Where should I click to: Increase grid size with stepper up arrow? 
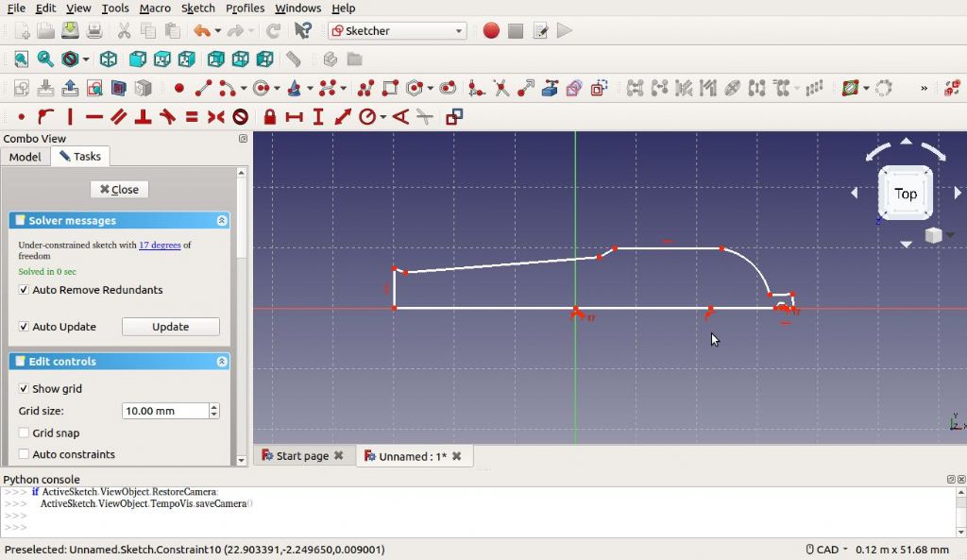[x=214, y=407]
